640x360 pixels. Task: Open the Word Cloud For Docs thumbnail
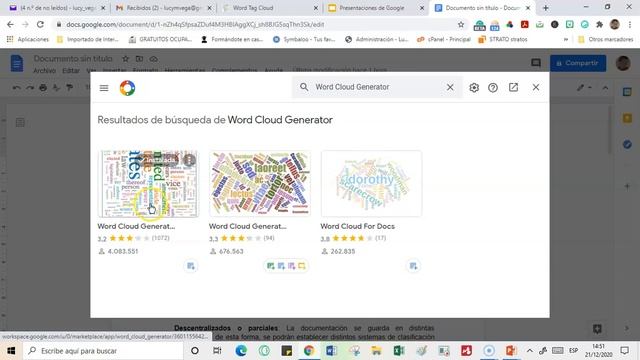coord(371,184)
